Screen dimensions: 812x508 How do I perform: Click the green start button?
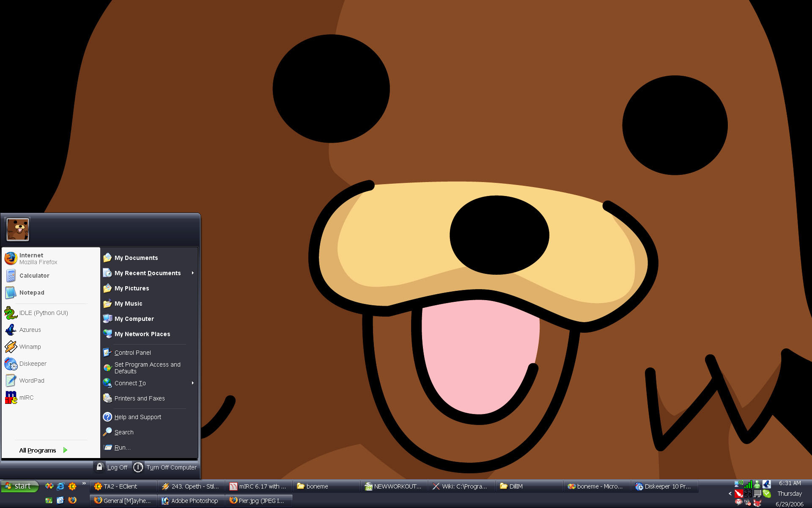19,486
